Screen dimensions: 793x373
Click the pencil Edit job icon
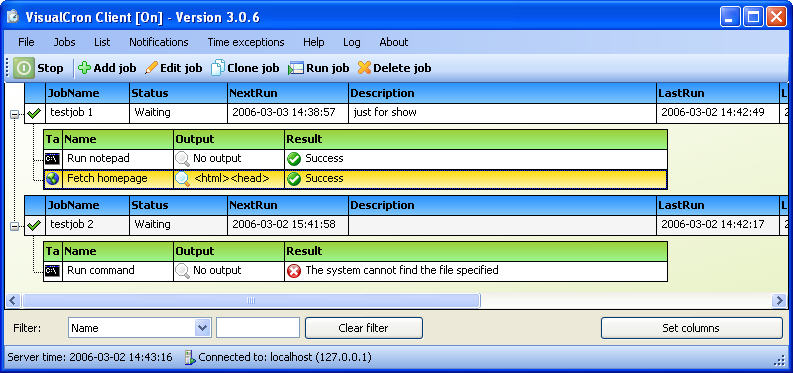coord(151,68)
